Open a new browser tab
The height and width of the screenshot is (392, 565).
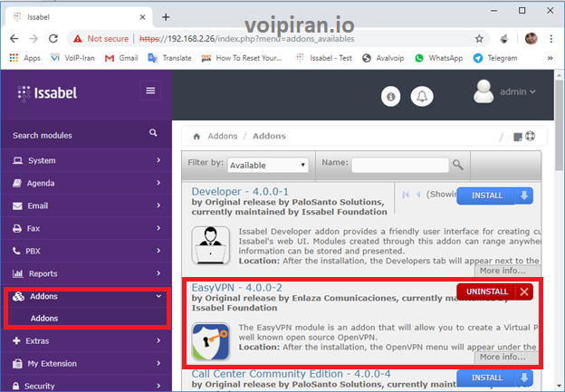(x=166, y=17)
